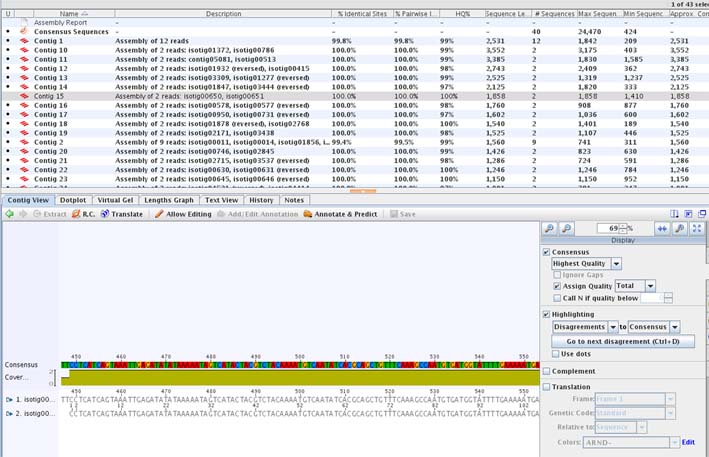Screen dimensions: 709x457
Task: Click the R.C. reverse complement icon
Action: pyautogui.click(x=76, y=214)
